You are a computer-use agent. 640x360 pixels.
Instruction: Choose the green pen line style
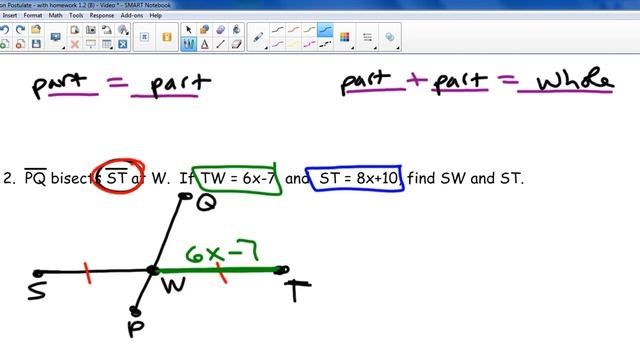tap(309, 30)
